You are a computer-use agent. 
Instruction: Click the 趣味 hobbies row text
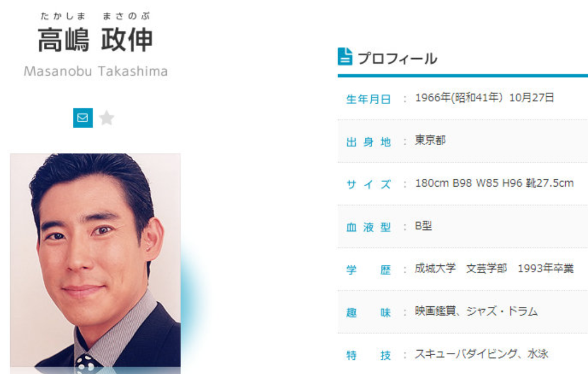click(476, 311)
